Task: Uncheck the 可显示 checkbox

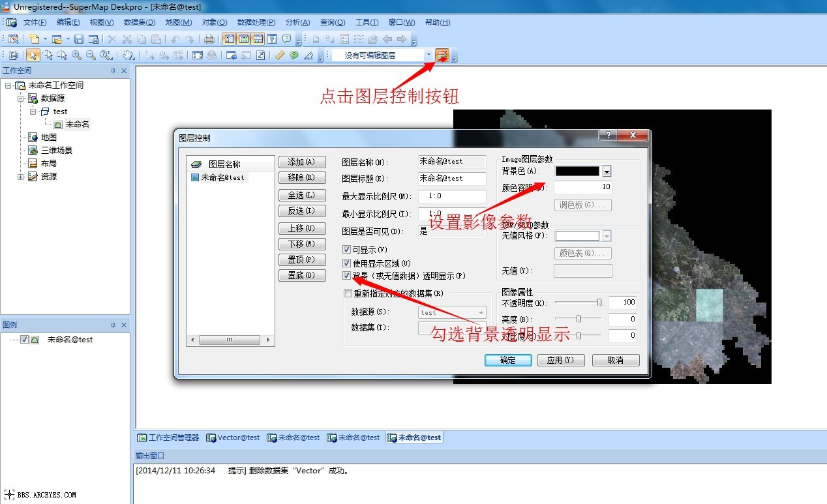Action: [346, 250]
